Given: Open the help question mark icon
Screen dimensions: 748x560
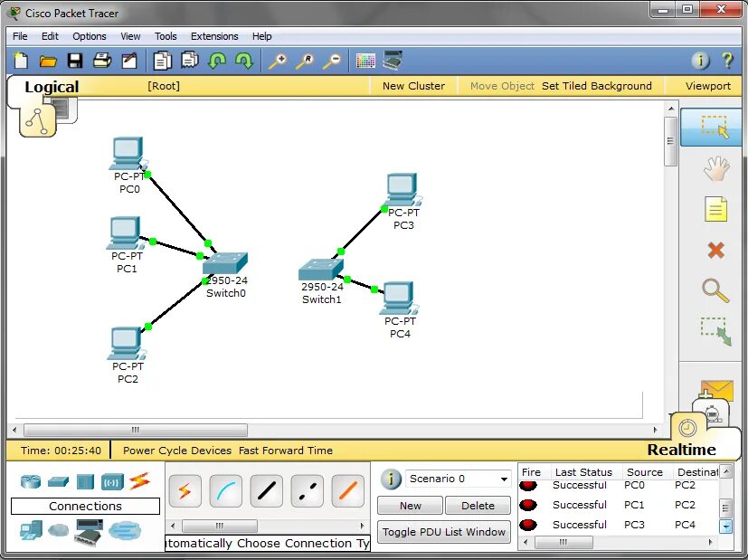Looking at the screenshot, I should pyautogui.click(x=727, y=61).
